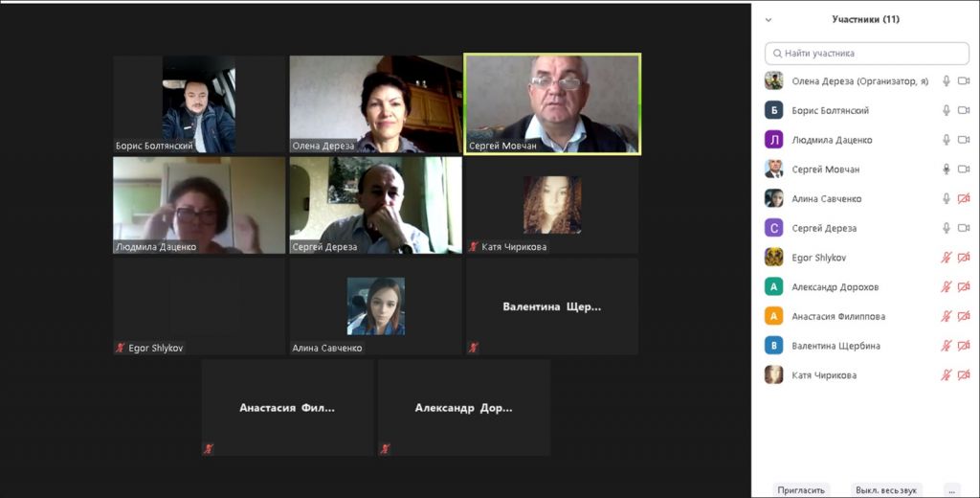Click muted mic icon on Катя Чирикова tile
980x498 pixels.
[474, 246]
